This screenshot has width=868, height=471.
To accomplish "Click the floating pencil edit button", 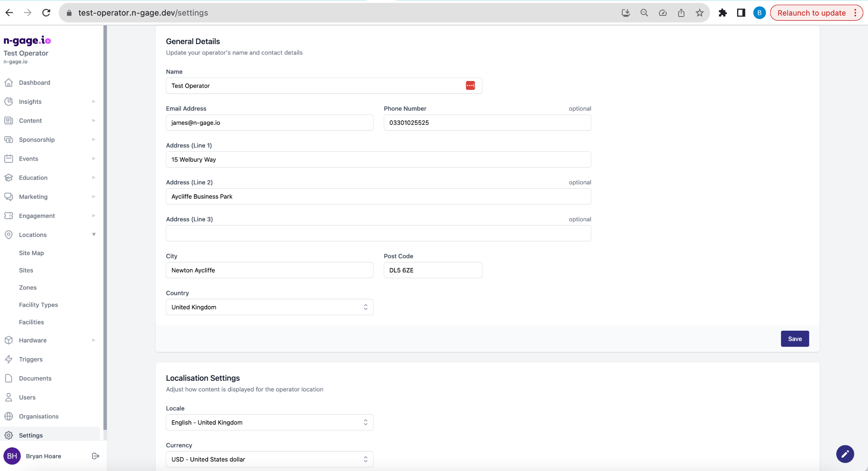I will pyautogui.click(x=845, y=454).
